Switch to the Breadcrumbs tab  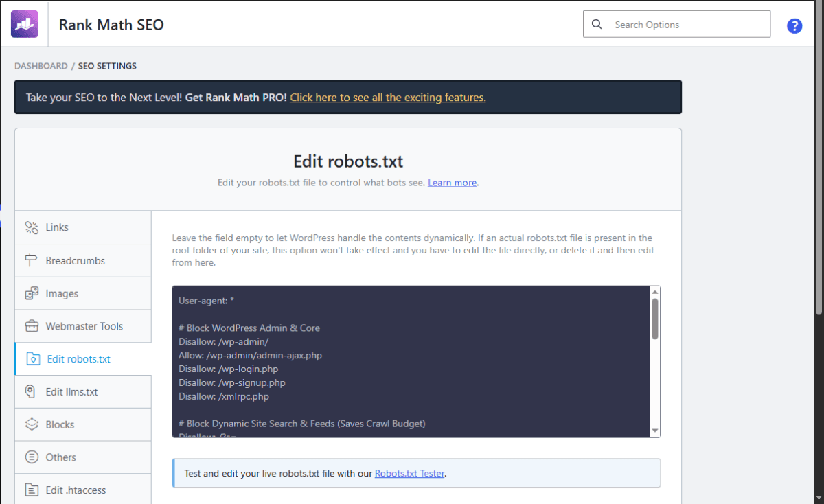[x=83, y=260]
